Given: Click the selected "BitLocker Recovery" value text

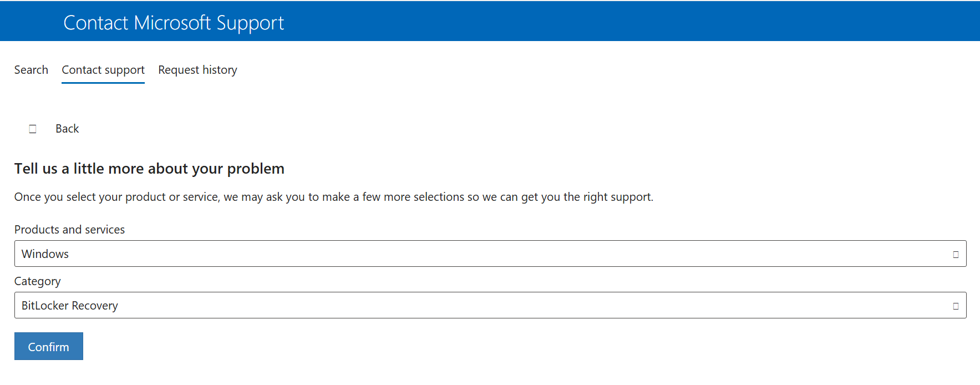Looking at the screenshot, I should [x=69, y=306].
